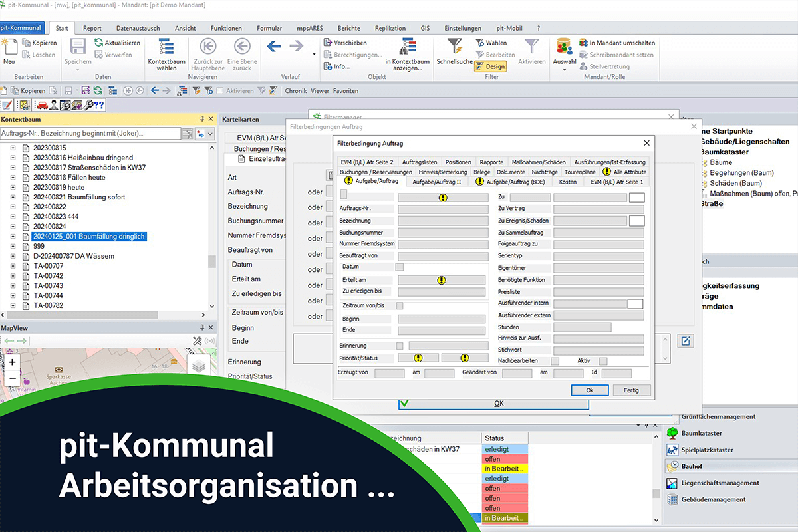Expand the TA-00707 tree node
This screenshot has height=532, width=798.
point(13,266)
